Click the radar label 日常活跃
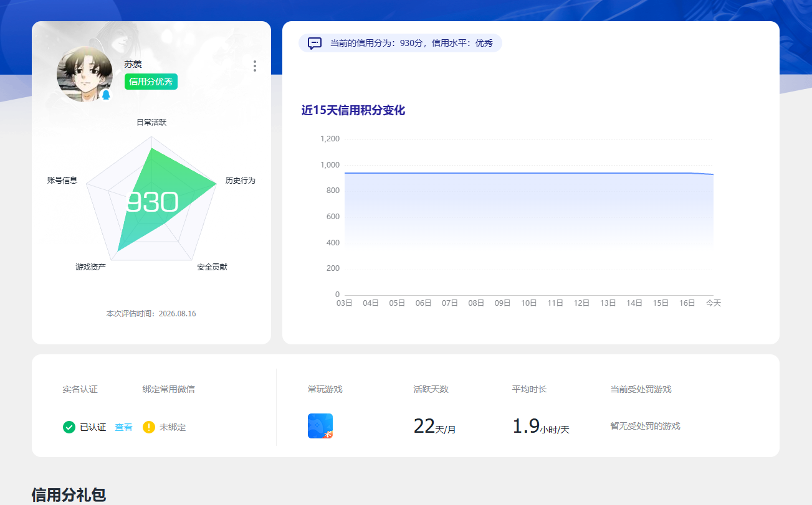This screenshot has width=812, height=505. coord(151,122)
